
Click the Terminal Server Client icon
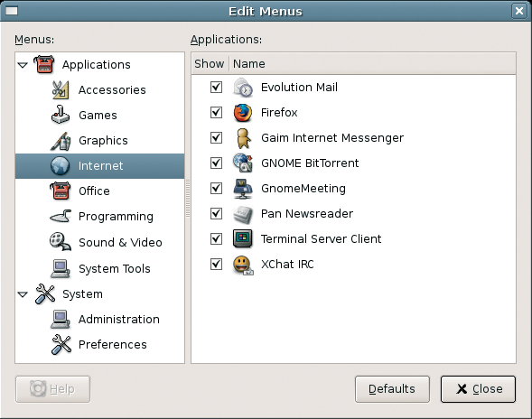(x=243, y=238)
